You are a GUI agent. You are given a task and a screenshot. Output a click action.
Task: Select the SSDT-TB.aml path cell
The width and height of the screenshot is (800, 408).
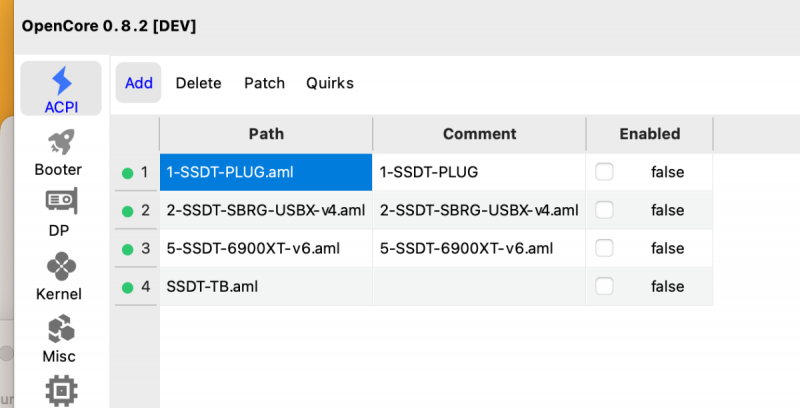click(266, 287)
